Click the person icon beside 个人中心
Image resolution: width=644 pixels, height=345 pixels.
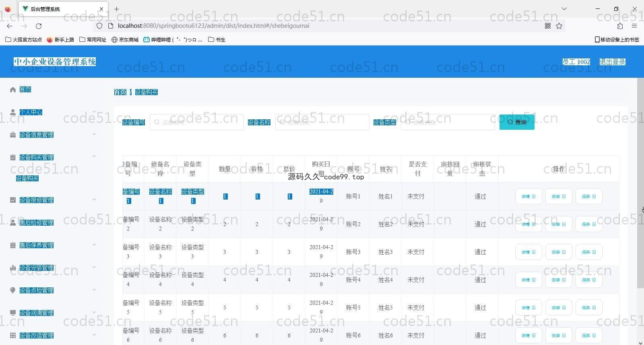(13, 112)
